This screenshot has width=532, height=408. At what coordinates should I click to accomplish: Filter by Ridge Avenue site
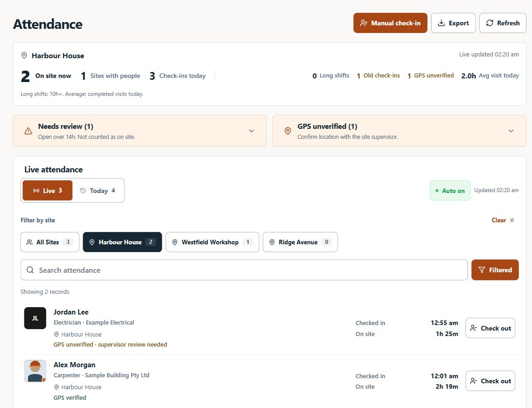tap(300, 242)
